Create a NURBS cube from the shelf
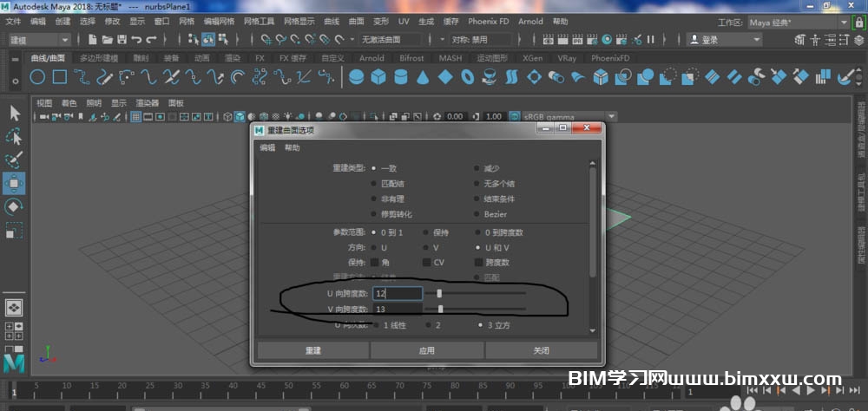This screenshot has height=411, width=868. [378, 77]
